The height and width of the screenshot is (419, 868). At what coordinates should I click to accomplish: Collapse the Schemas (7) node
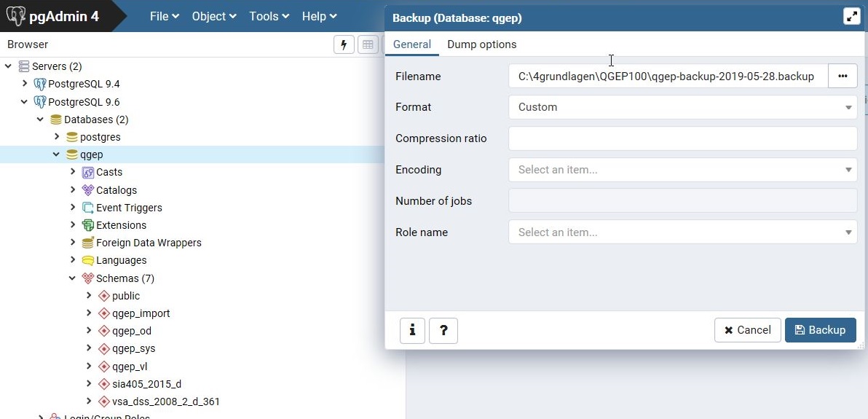tap(73, 278)
